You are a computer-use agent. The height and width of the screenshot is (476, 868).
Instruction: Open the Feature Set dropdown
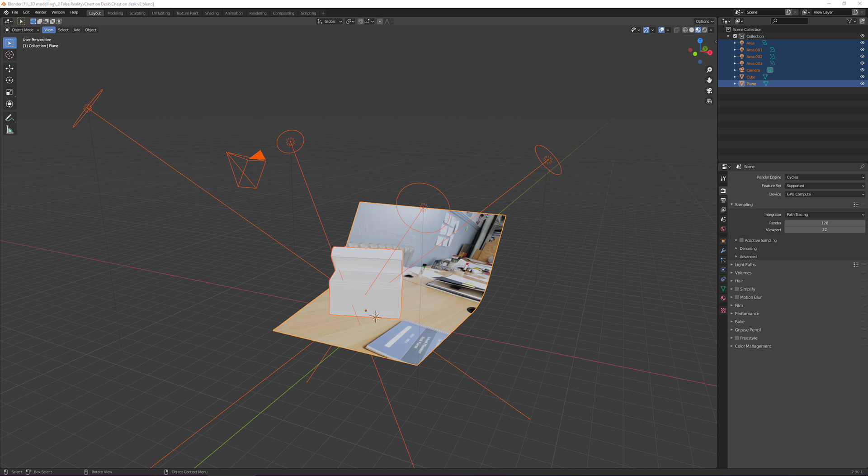click(825, 186)
